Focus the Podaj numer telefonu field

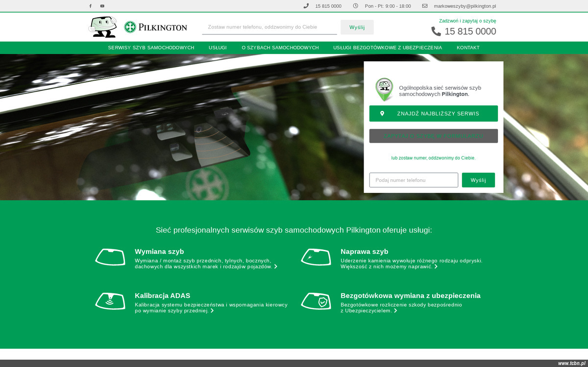point(414,180)
